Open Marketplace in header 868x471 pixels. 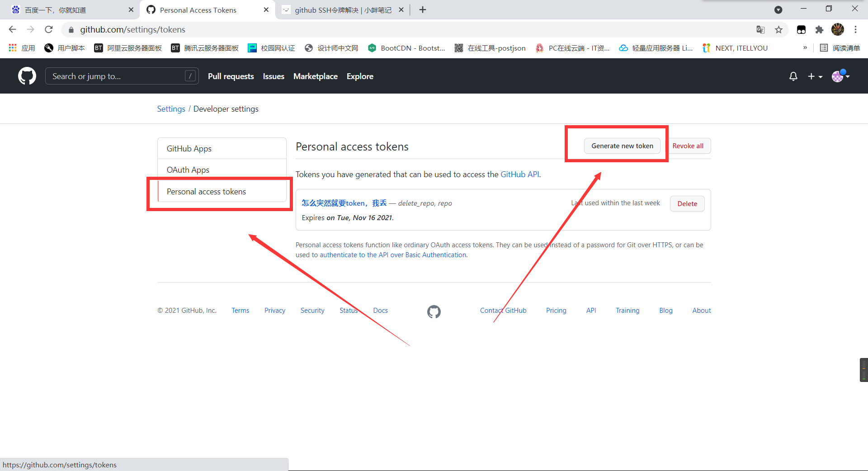coord(316,76)
